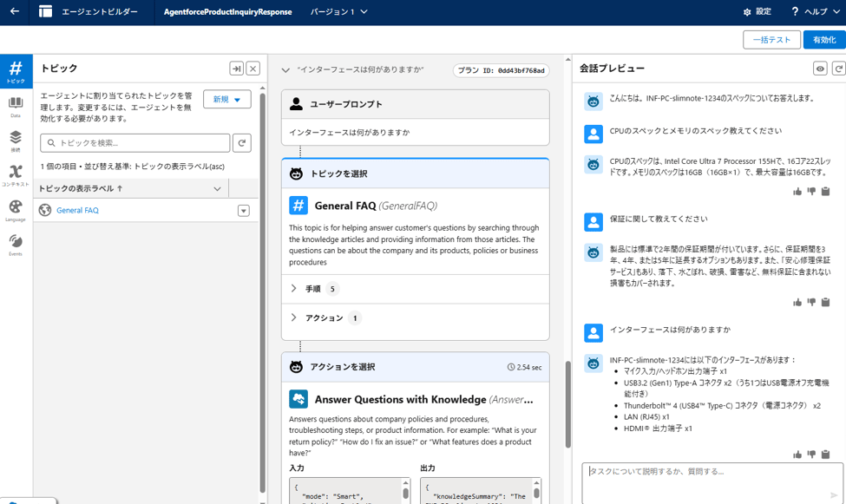This screenshot has width=846, height=504.
Task: Open the 接続 layers sidebar tab
Action: (16, 141)
